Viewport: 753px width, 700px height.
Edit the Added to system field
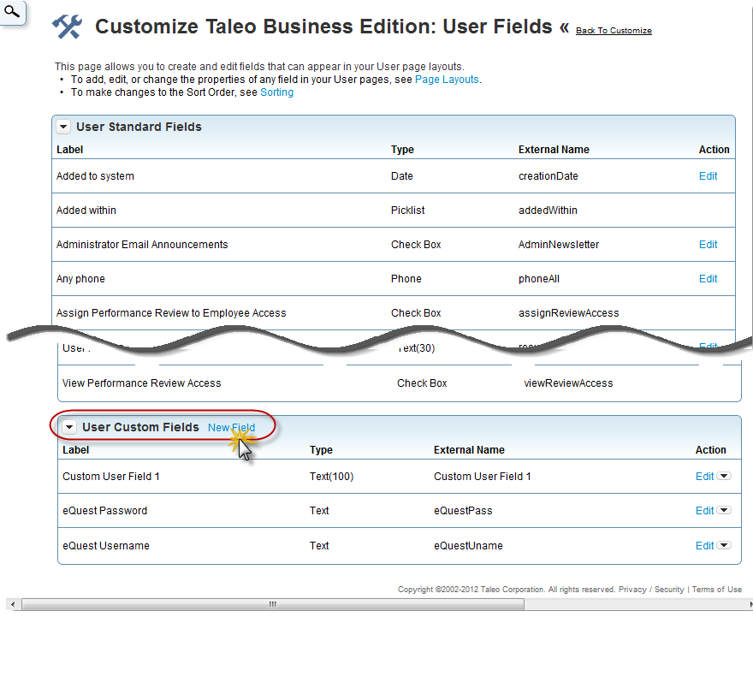708,176
